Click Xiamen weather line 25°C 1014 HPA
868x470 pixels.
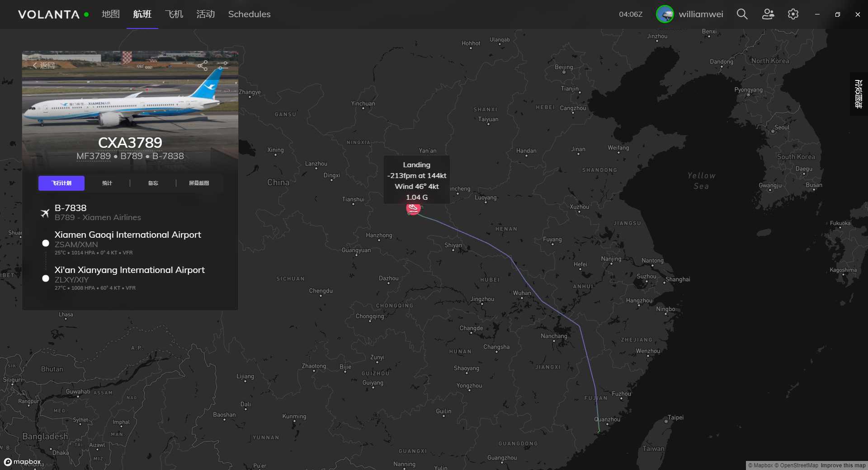[x=94, y=253]
